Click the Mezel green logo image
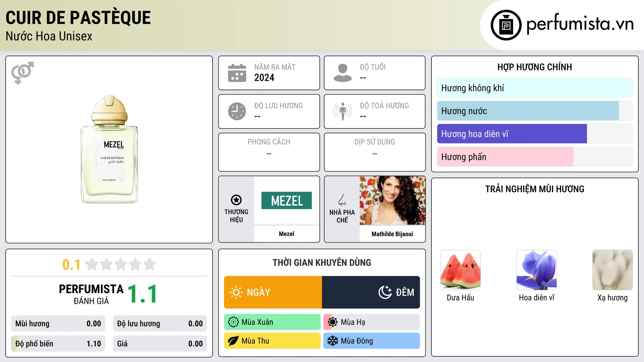The width and height of the screenshot is (644, 362). (286, 200)
